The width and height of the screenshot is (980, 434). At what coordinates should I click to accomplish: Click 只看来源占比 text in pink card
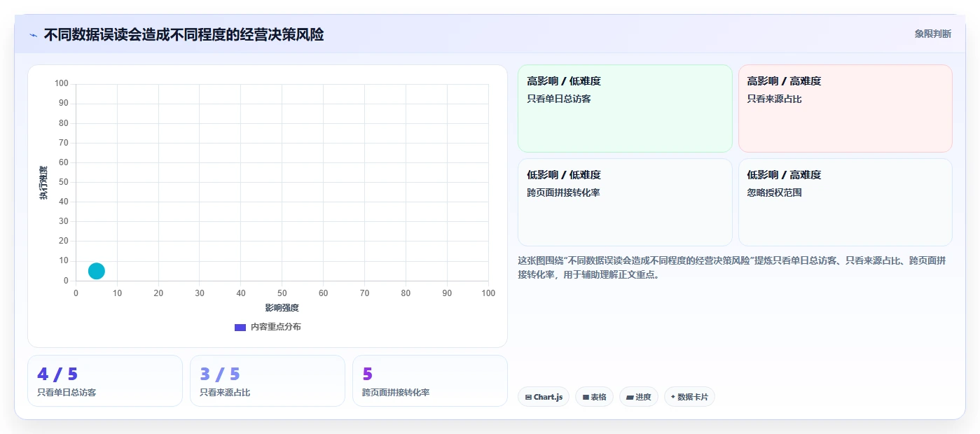tap(775, 99)
